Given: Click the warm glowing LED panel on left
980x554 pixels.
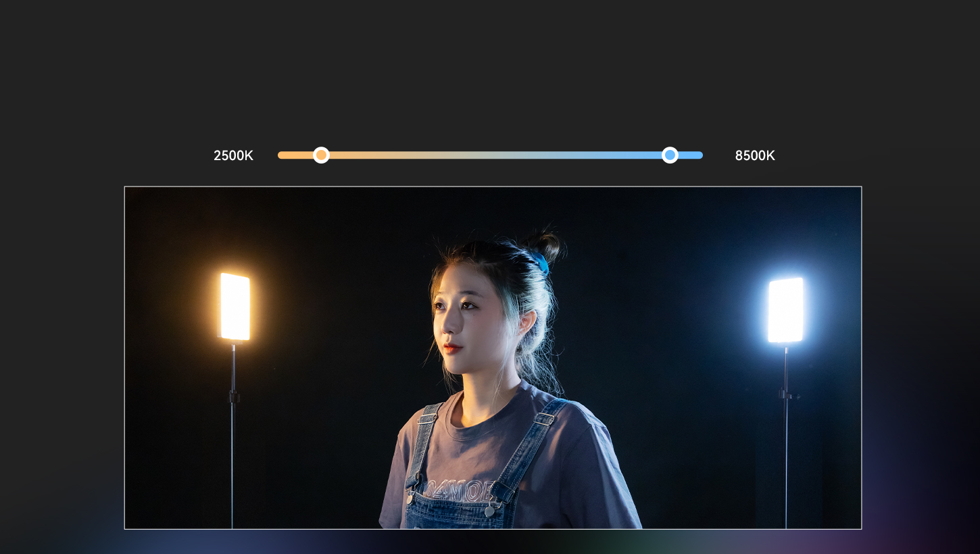Looking at the screenshot, I should point(235,307).
